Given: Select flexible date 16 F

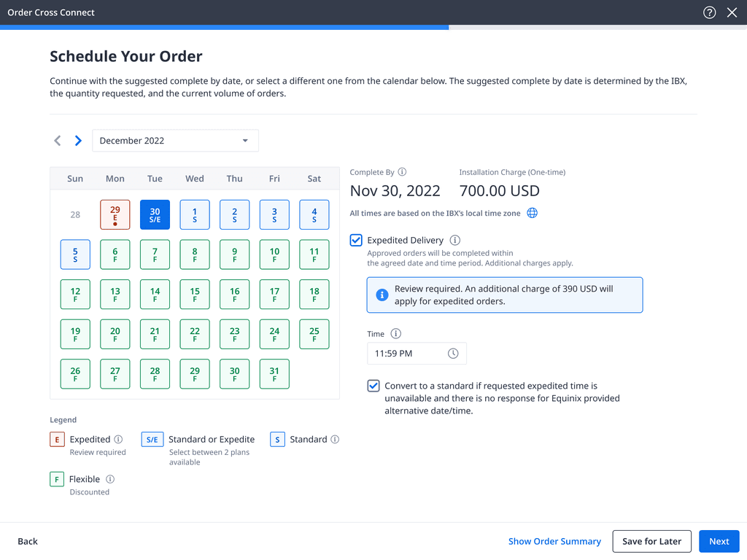Looking at the screenshot, I should 234,295.
